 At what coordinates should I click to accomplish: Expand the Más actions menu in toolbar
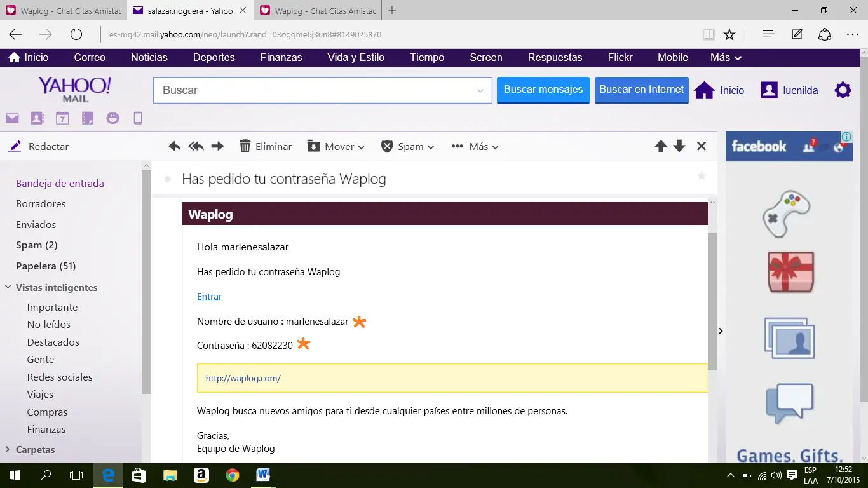475,146
